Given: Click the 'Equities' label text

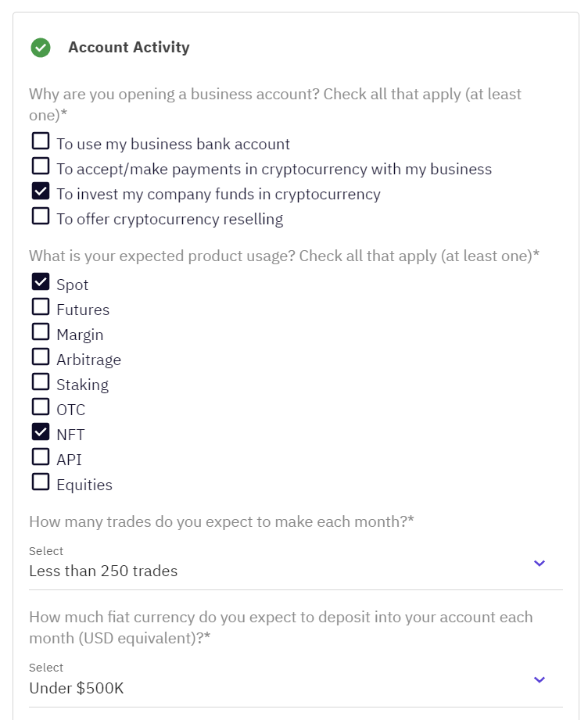Looking at the screenshot, I should pos(84,485).
